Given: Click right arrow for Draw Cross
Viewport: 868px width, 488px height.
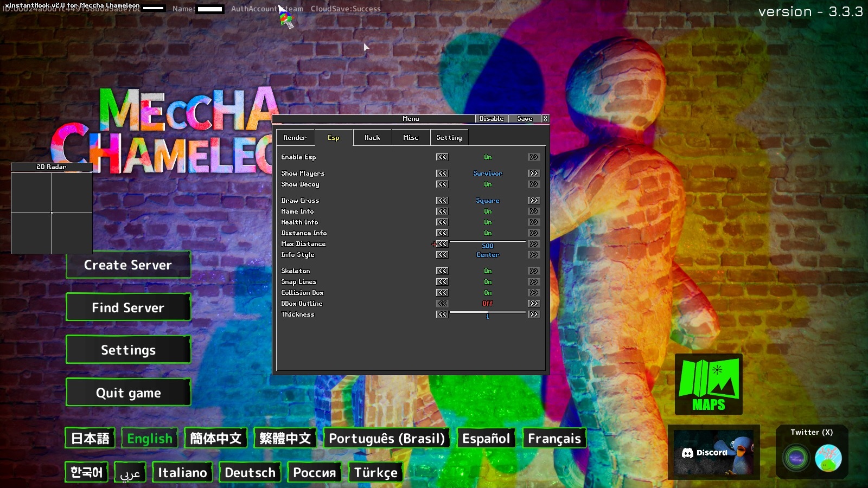Looking at the screenshot, I should click(534, 201).
